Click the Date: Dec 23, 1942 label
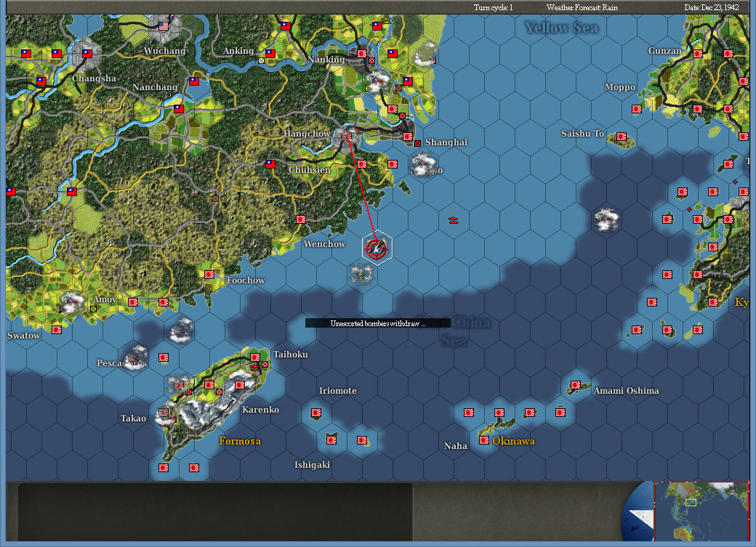Image resolution: width=756 pixels, height=547 pixels. (711, 7)
